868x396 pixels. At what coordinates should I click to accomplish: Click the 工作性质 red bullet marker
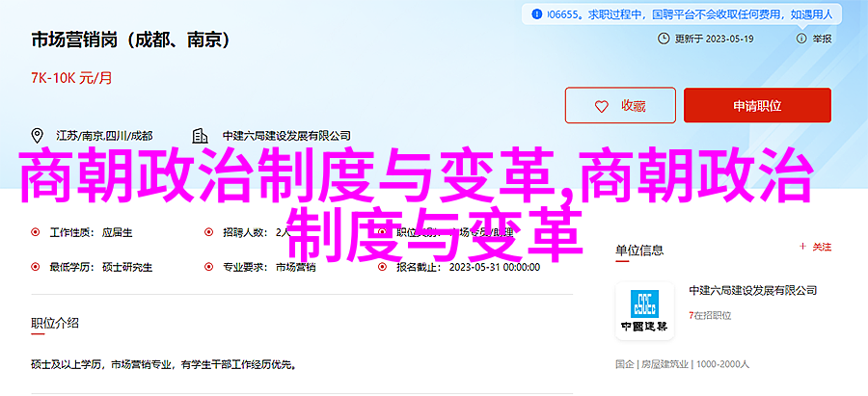[36, 233]
